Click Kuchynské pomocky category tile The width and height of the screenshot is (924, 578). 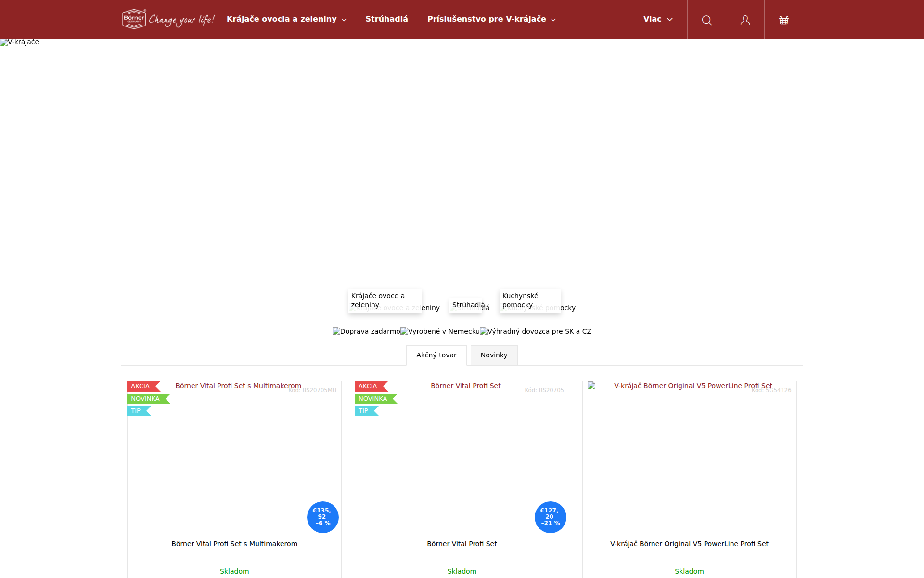pos(529,301)
